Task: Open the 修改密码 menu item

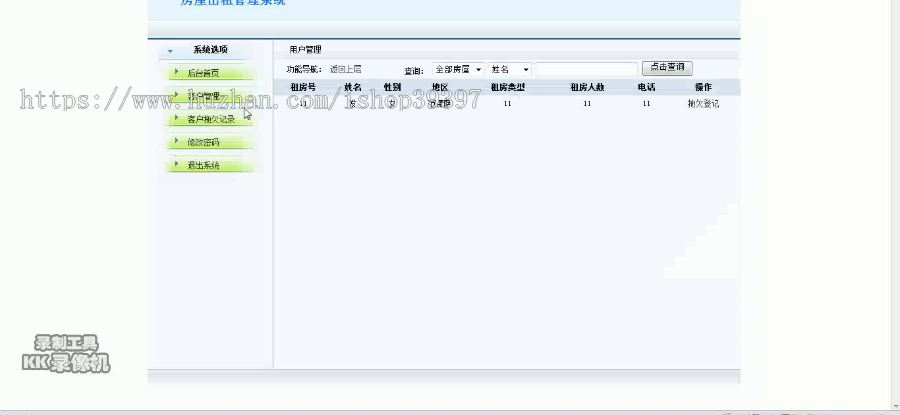Action: tap(203, 142)
